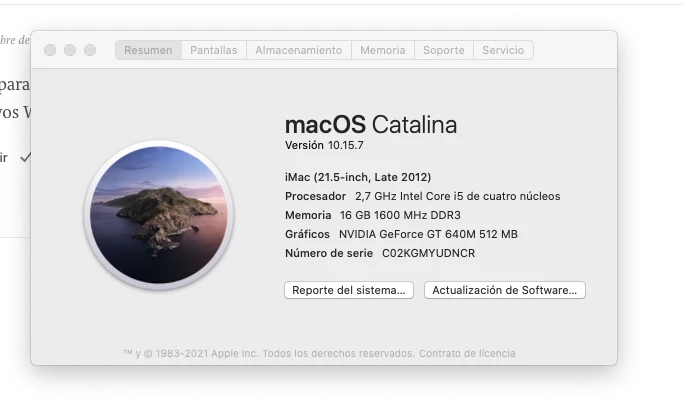Click the 2,7 GHz Intel Core i5 processor value

[x=457, y=197]
